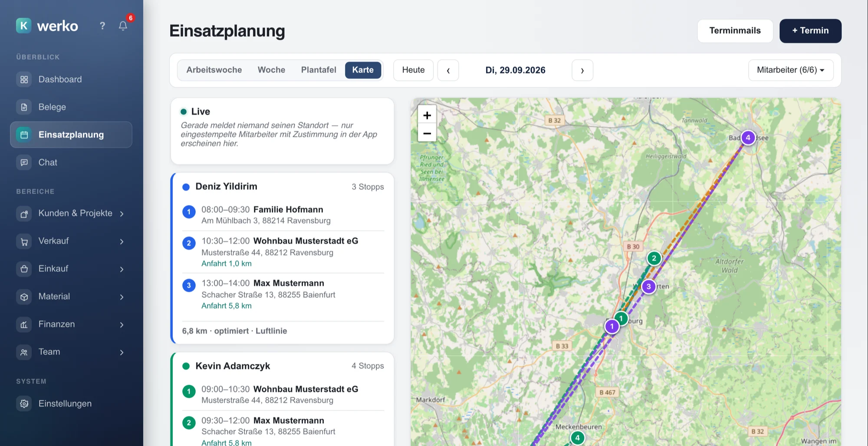The width and height of the screenshot is (868, 446).
Task: Click the werko logo icon
Action: click(24, 26)
